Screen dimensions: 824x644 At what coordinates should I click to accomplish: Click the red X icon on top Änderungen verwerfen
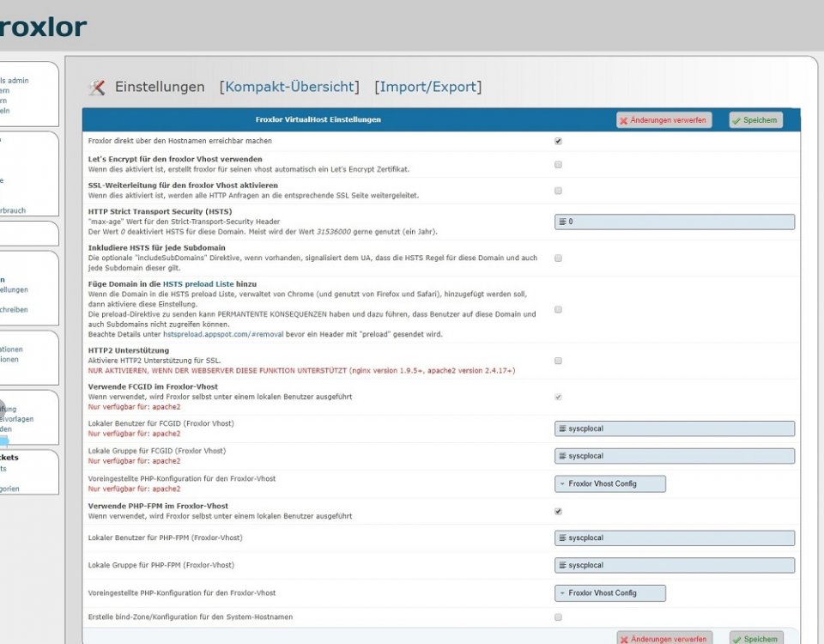tap(624, 121)
